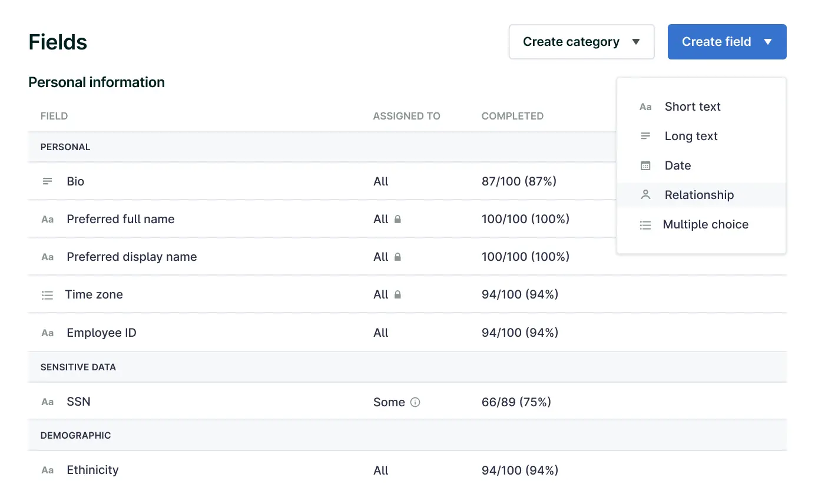Screen dimensions: 815x504
Task: Click the lock icon in Time zone row
Action: (x=397, y=295)
